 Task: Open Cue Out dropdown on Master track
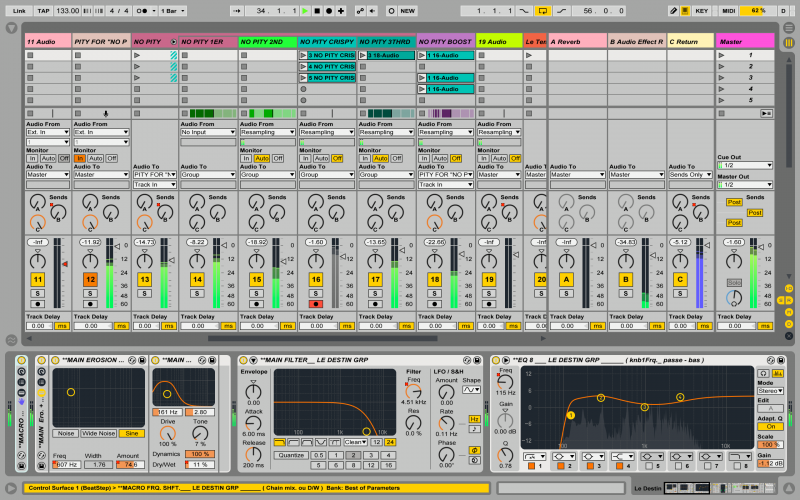click(x=743, y=165)
